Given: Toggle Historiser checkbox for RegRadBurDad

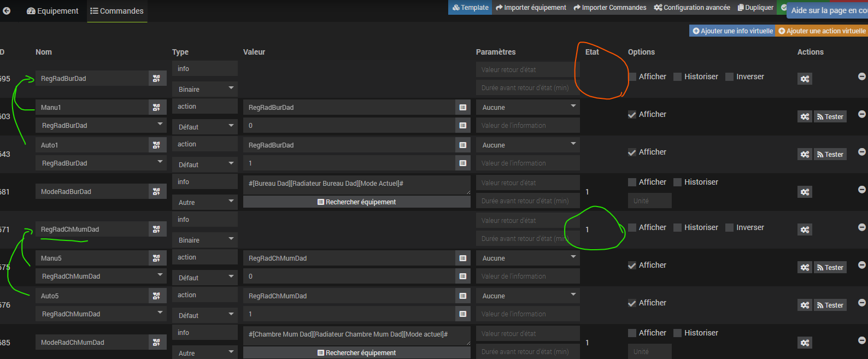Looking at the screenshot, I should (678, 77).
